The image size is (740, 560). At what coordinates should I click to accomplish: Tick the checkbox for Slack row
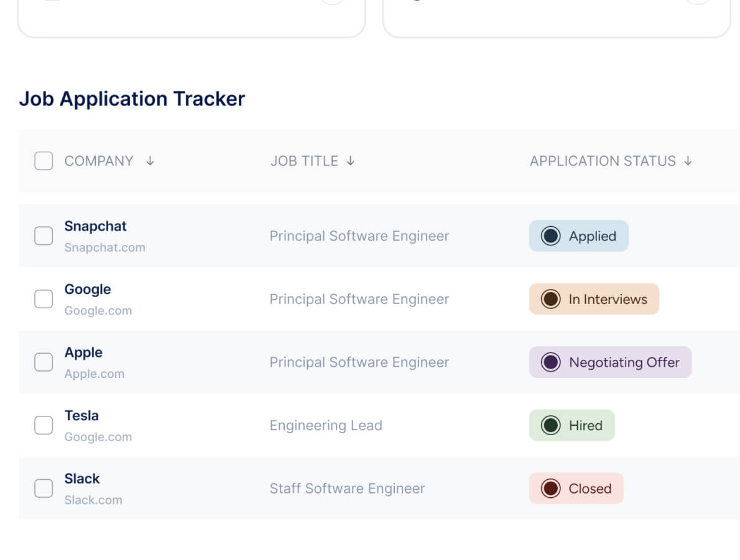pyautogui.click(x=44, y=489)
